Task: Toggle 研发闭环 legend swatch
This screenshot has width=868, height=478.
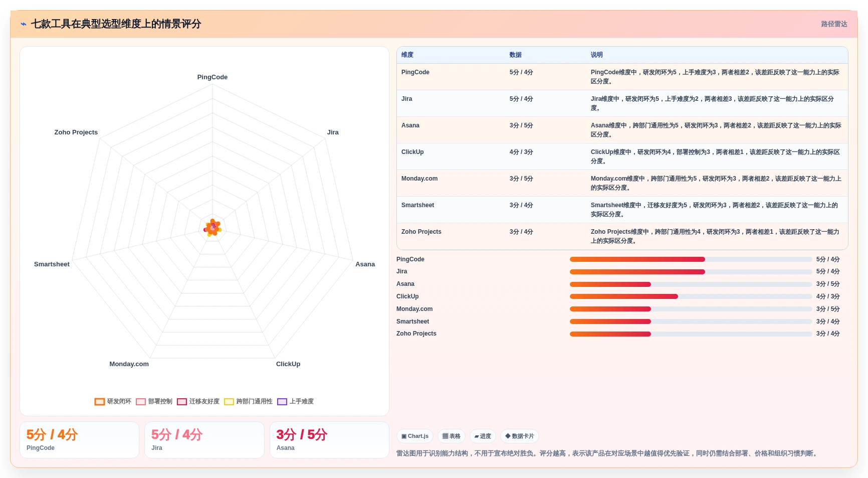Action: coord(100,402)
